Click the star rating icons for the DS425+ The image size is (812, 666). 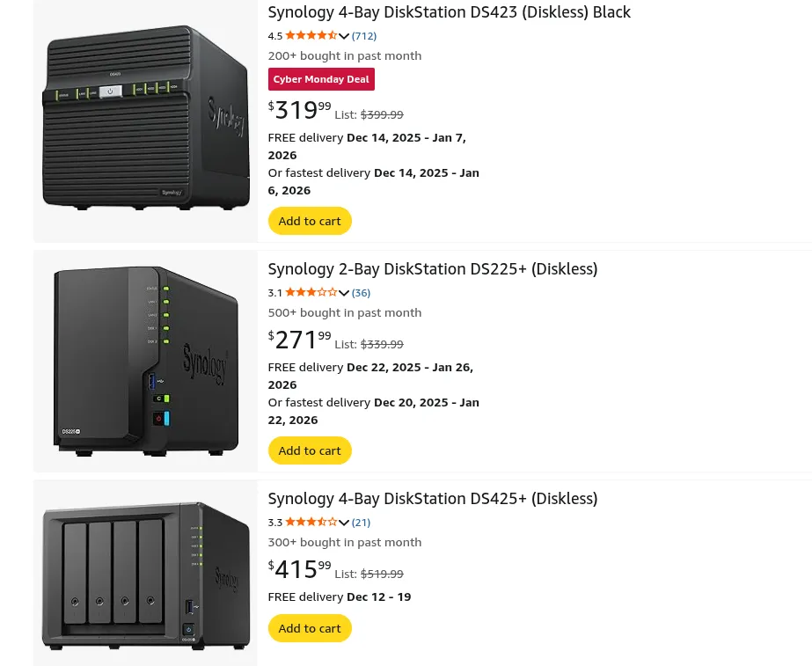(311, 522)
